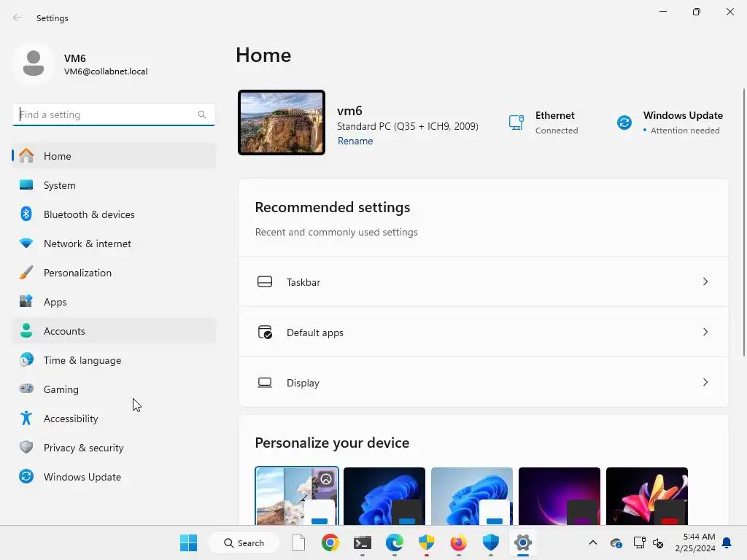Screen dimensions: 747x560
Task: Click the notification bell in system tray
Action: click(727, 542)
